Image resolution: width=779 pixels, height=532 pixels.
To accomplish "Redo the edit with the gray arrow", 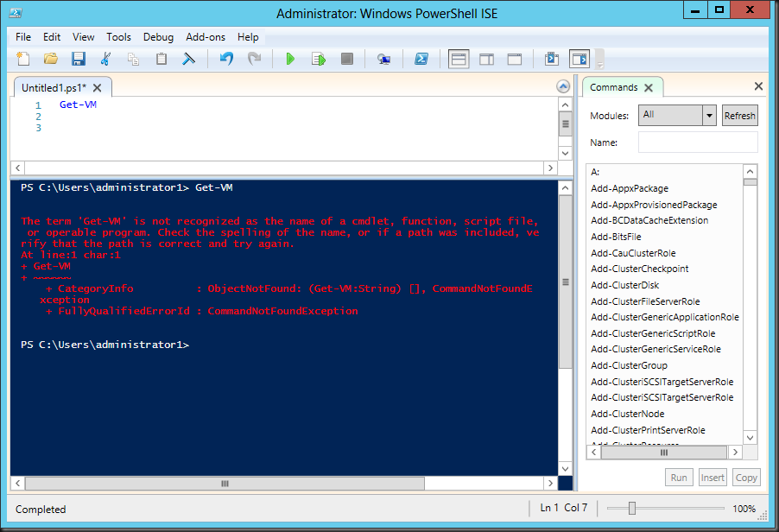I will (x=255, y=59).
